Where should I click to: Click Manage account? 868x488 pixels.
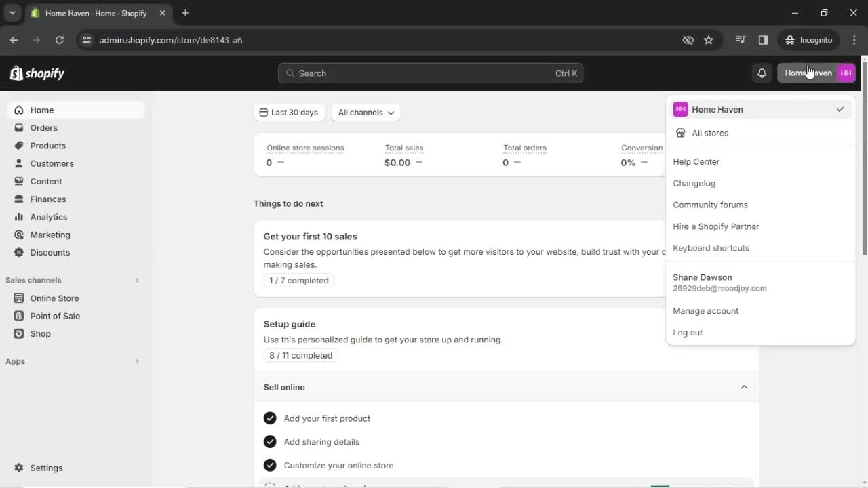point(705,311)
